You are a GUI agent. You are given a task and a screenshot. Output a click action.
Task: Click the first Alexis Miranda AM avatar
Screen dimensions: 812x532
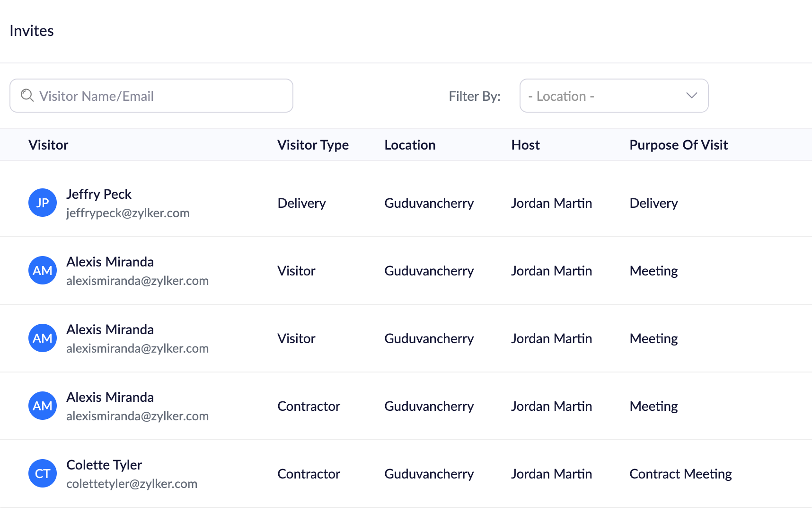43,270
